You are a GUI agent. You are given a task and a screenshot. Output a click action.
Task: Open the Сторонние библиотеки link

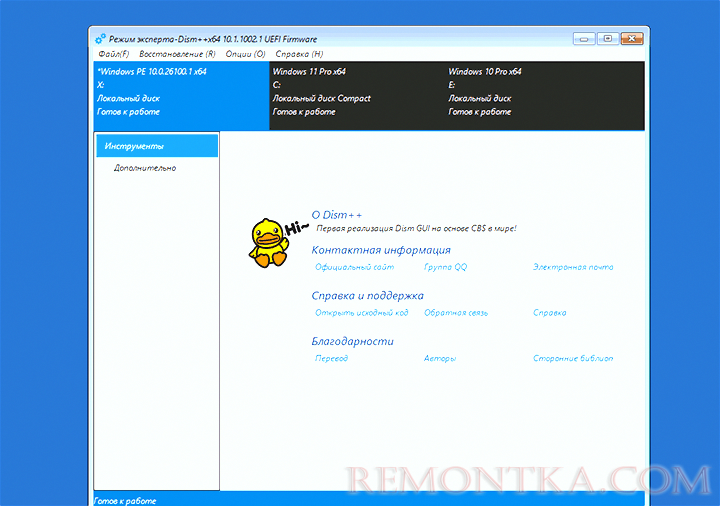click(573, 358)
